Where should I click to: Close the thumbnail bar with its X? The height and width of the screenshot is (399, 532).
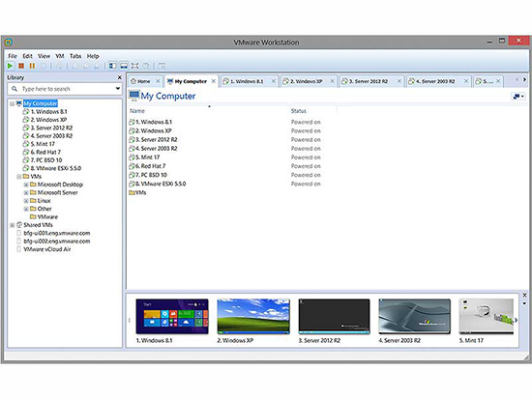tap(524, 295)
